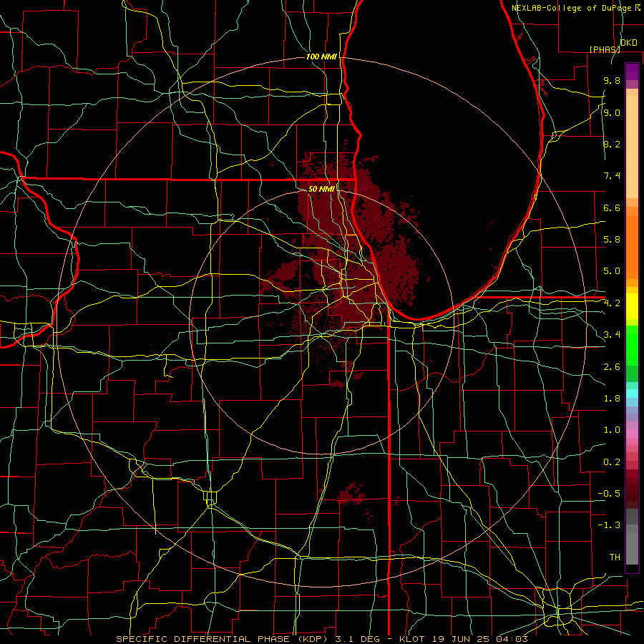Pick the pale orange segment beside 8.2

[632, 147]
